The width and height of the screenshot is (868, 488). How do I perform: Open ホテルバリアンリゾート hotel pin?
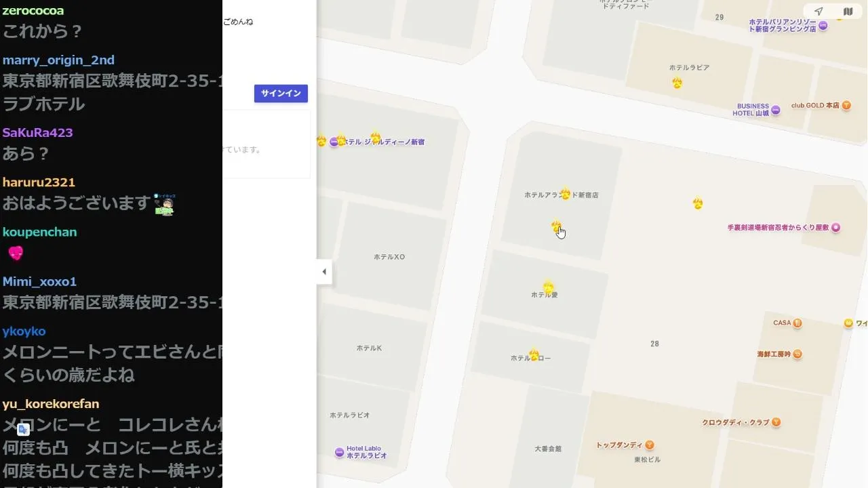coord(823,26)
